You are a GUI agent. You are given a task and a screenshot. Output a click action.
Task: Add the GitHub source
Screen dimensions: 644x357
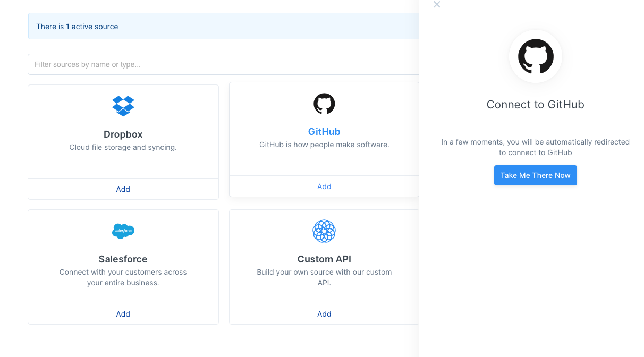[324, 186]
